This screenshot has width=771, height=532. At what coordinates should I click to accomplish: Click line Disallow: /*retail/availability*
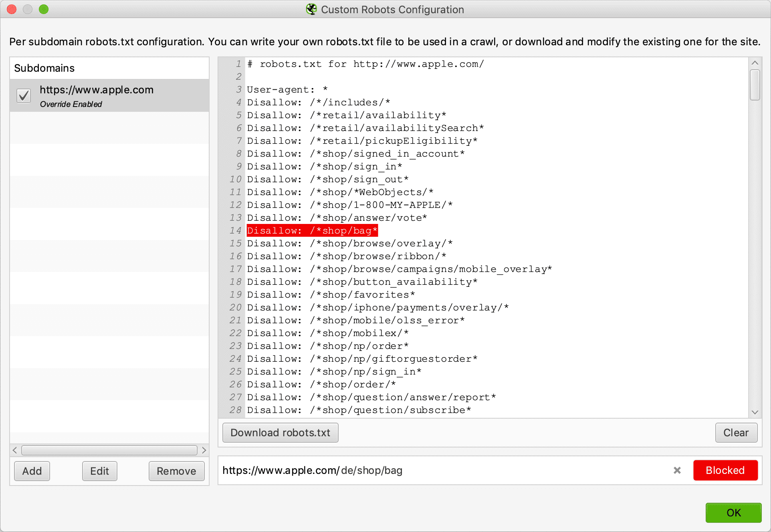pos(347,115)
